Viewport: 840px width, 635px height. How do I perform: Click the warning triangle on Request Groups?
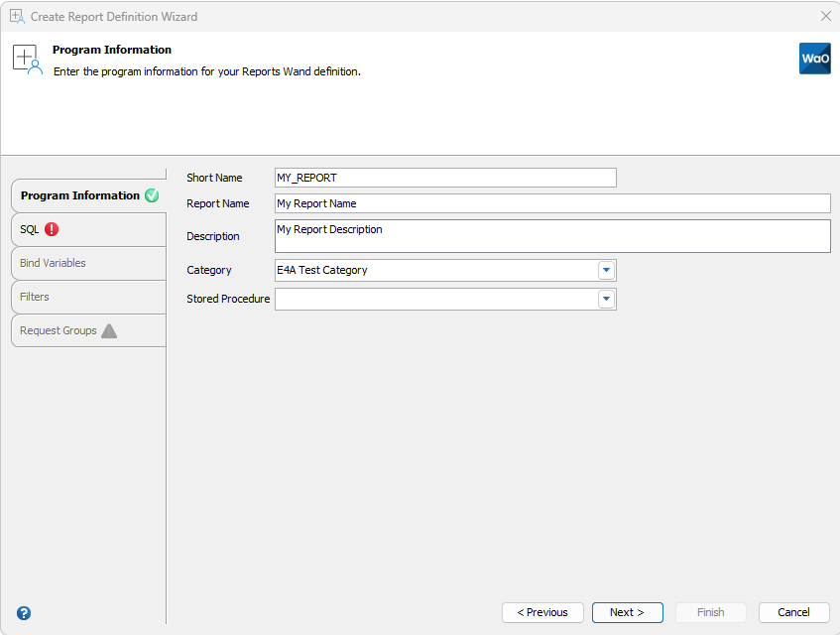[108, 330]
